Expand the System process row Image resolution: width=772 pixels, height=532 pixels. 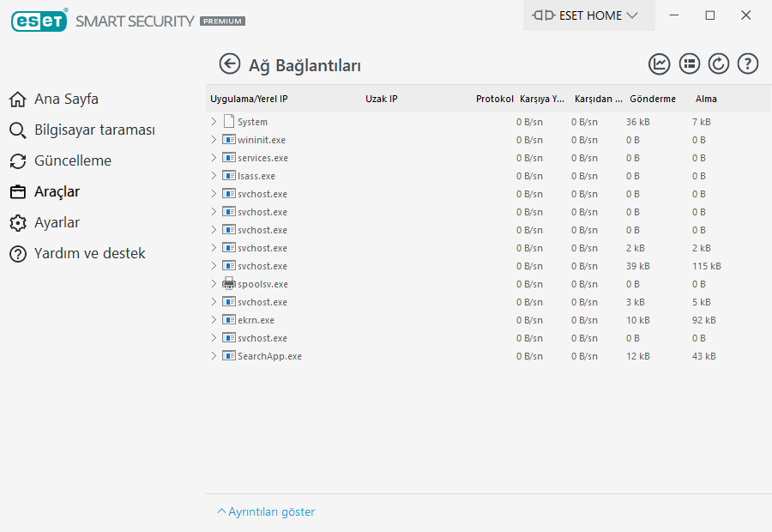(x=214, y=122)
